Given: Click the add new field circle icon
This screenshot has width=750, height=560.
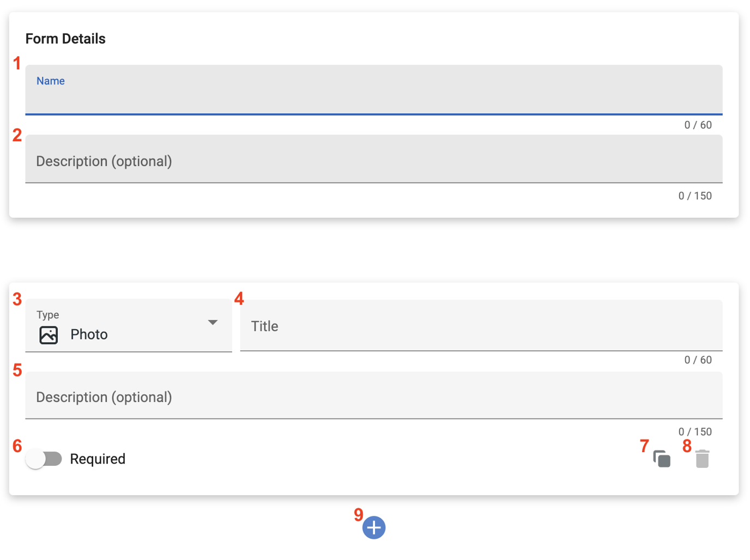Looking at the screenshot, I should [x=374, y=527].
